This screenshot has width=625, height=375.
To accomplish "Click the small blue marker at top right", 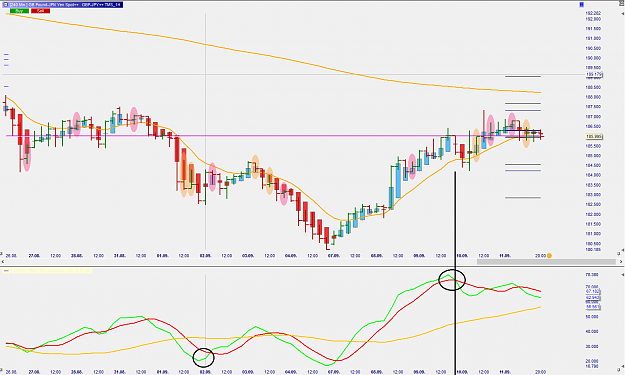I will tap(581, 4).
